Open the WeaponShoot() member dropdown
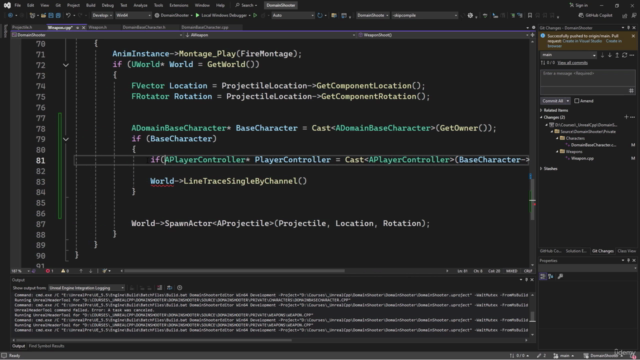 (444, 35)
